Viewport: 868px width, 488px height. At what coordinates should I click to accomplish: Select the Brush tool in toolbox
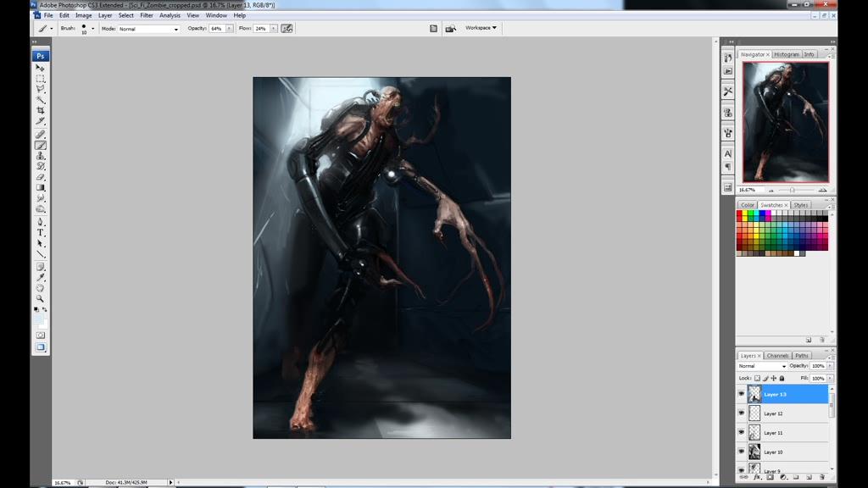pyautogui.click(x=40, y=145)
